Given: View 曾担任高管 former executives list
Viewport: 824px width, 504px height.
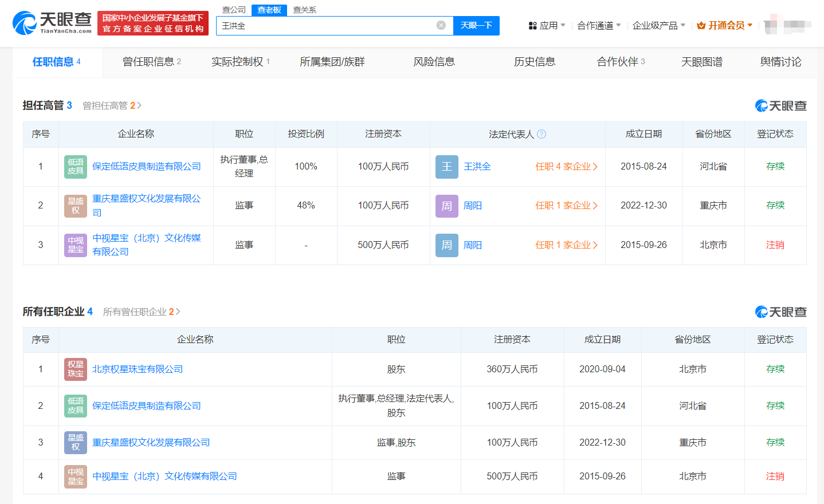Looking at the screenshot, I should coord(111,105).
